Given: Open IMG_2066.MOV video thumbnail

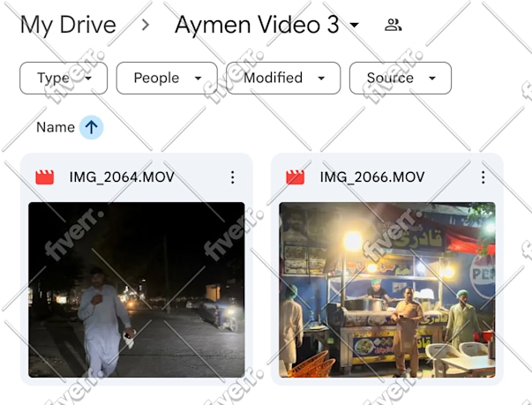Looking at the screenshot, I should click(x=387, y=289).
